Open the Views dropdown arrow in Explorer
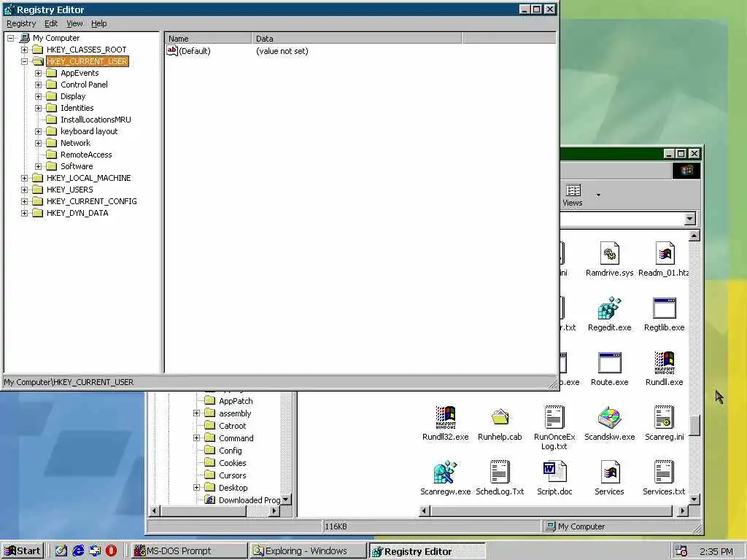The image size is (747, 560). [x=598, y=195]
